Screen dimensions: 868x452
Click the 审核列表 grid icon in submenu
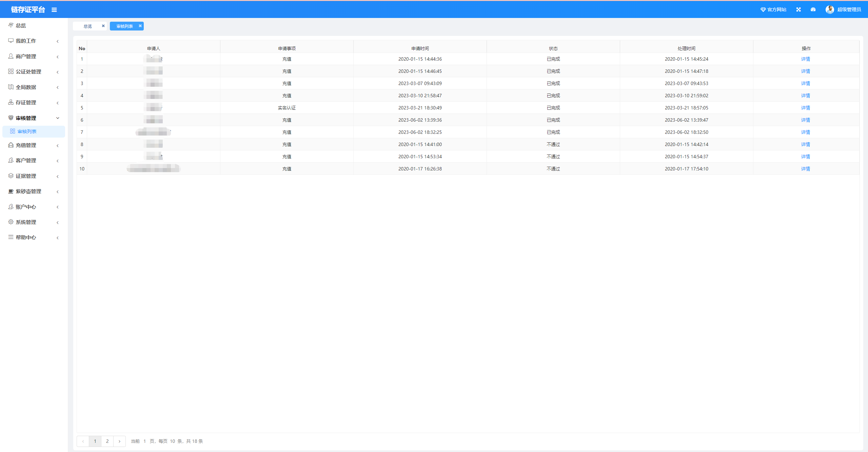tap(13, 131)
